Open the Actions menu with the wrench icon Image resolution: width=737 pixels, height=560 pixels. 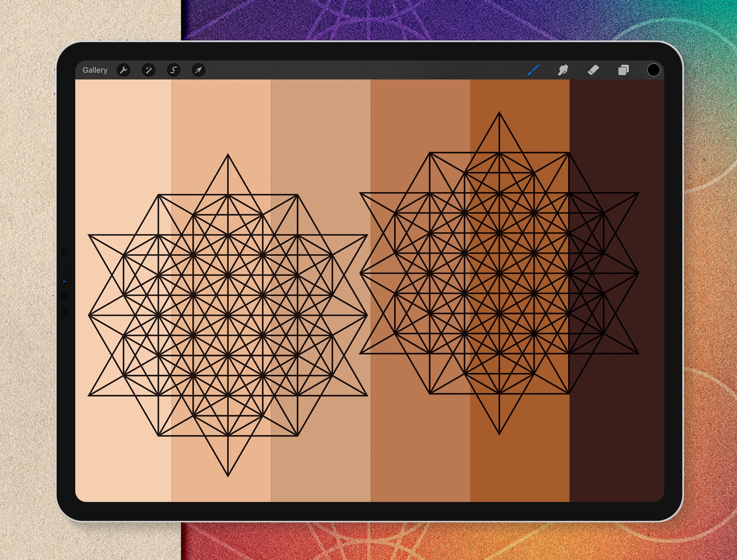[124, 70]
